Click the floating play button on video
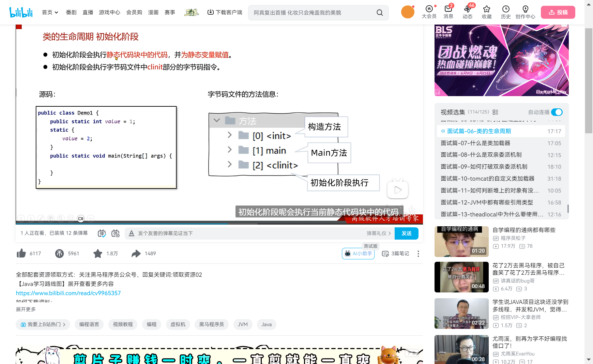This screenshot has height=364, width=593. point(398,189)
